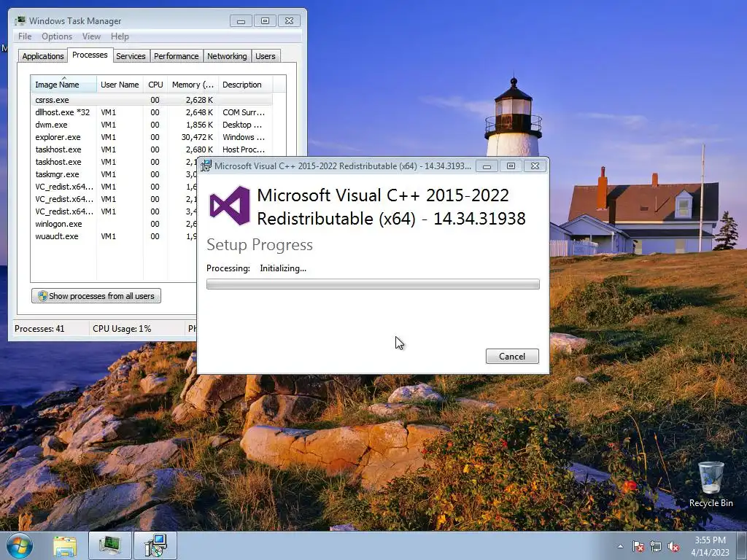Maximize the Task Manager window

pyautogui.click(x=266, y=21)
